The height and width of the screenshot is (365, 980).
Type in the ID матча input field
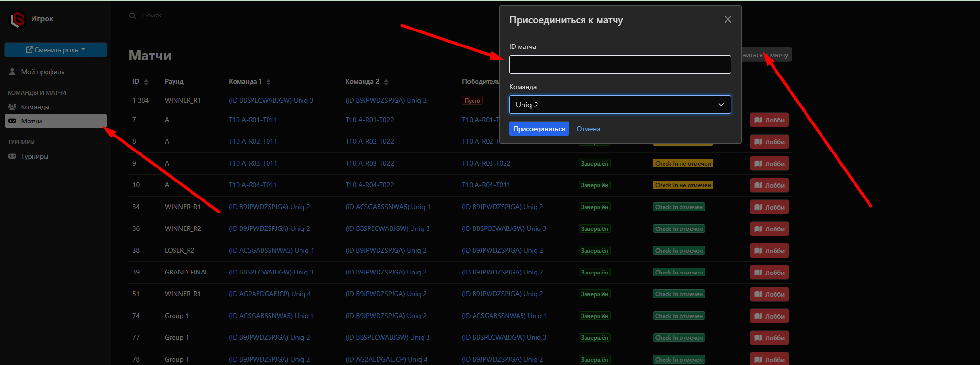(x=620, y=64)
